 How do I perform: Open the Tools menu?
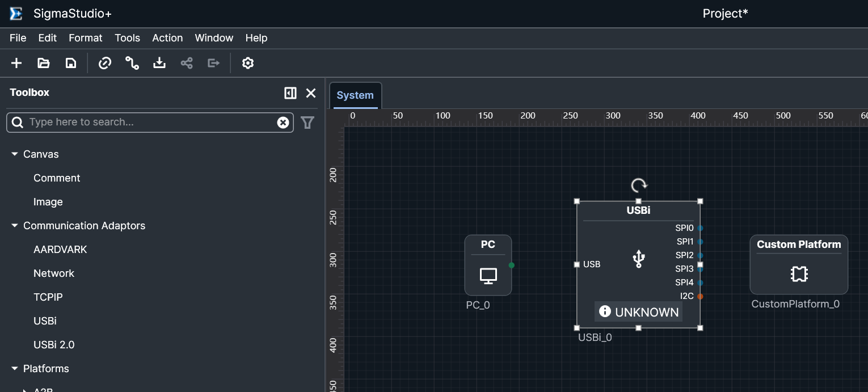click(127, 38)
